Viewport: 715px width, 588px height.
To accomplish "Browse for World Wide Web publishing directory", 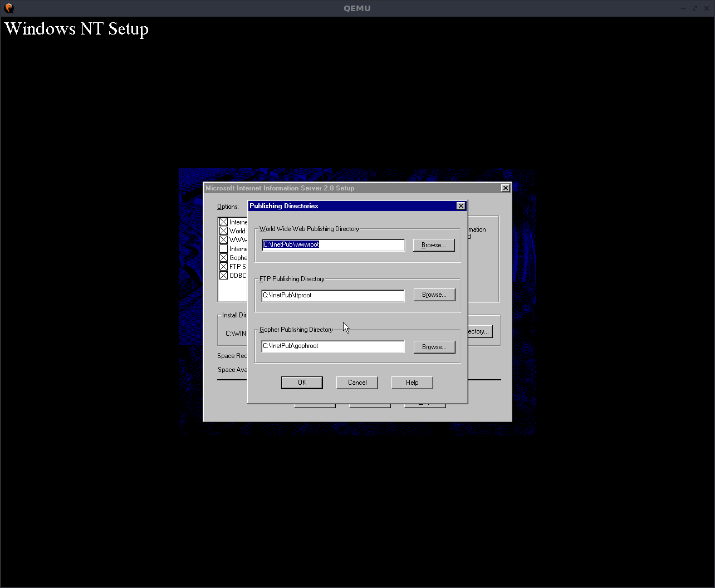I will pyautogui.click(x=434, y=245).
